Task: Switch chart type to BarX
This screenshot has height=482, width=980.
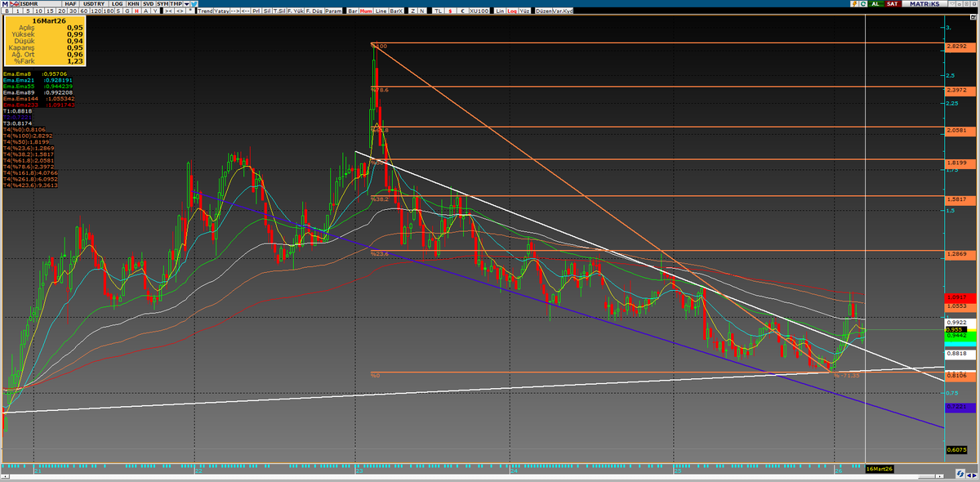Action: pyautogui.click(x=396, y=11)
